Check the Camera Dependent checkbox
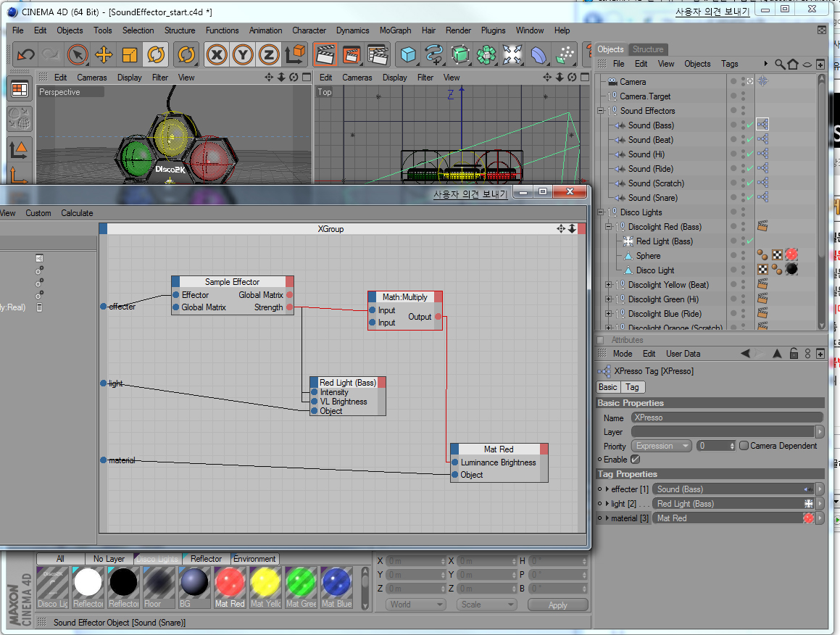Screen dimensions: 840x635 (x=744, y=446)
